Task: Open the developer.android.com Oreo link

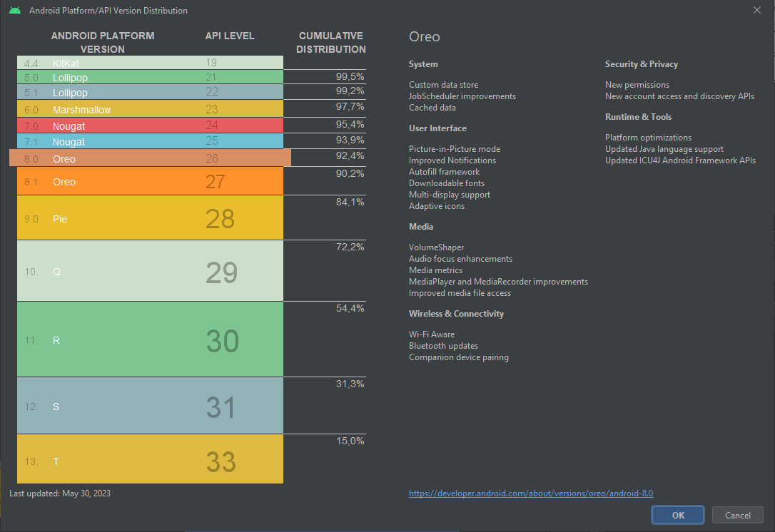Action: [531, 493]
